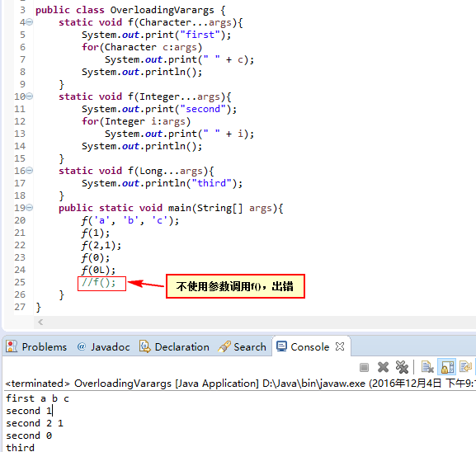The height and width of the screenshot is (452, 476).
Task: Click the Javadoc @ icon
Action: coord(82,346)
